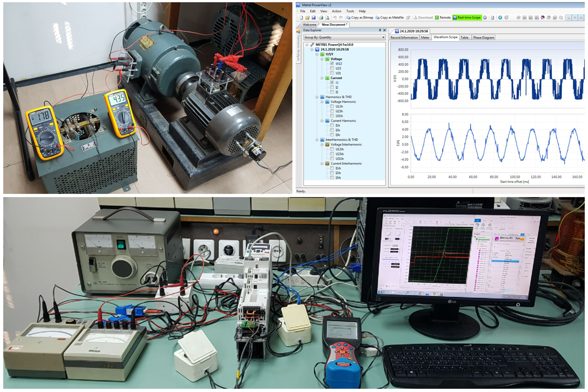
Task: Click the pin icon of Data Explorer panel
Action: click(x=379, y=30)
